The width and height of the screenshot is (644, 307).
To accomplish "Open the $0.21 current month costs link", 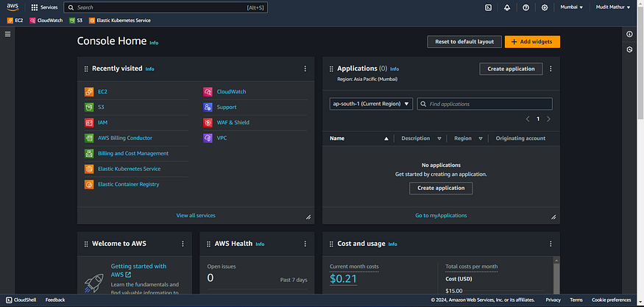I will coord(344,279).
